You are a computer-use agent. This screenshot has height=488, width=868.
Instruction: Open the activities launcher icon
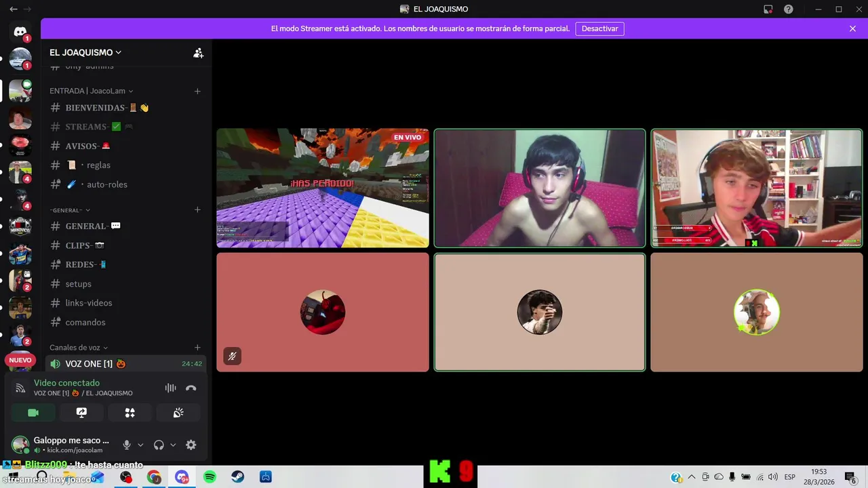[130, 413]
